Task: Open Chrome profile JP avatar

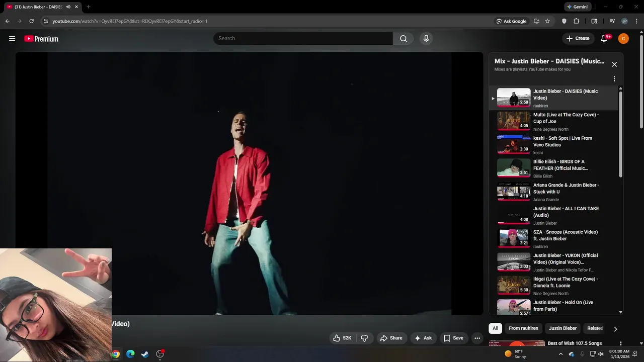Action: [624, 21]
